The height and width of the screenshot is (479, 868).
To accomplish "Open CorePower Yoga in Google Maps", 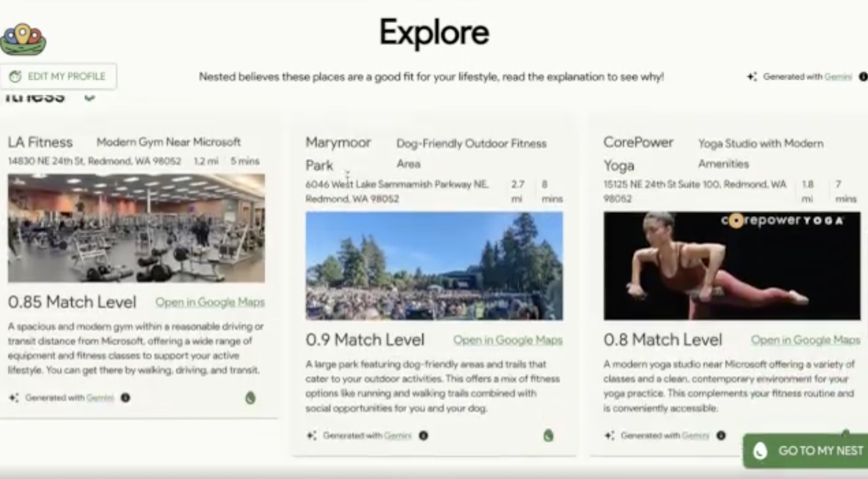I will point(805,340).
